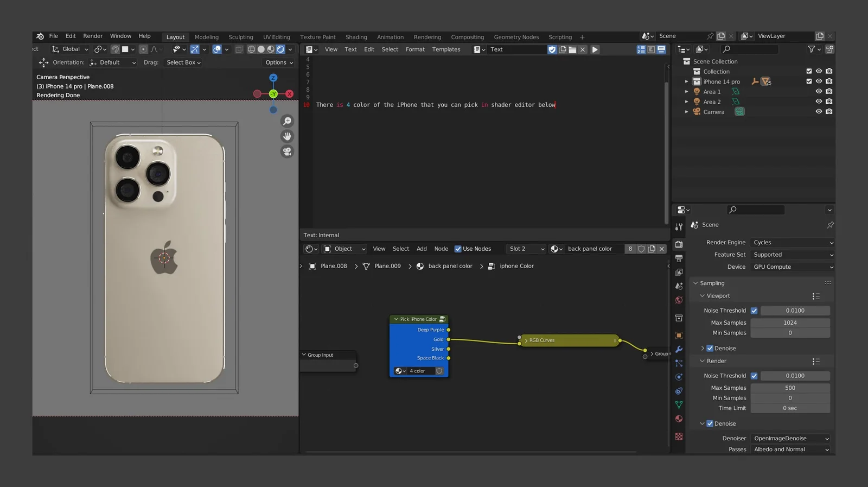
Task: Switch to the Shading workspace tab
Action: tap(356, 37)
